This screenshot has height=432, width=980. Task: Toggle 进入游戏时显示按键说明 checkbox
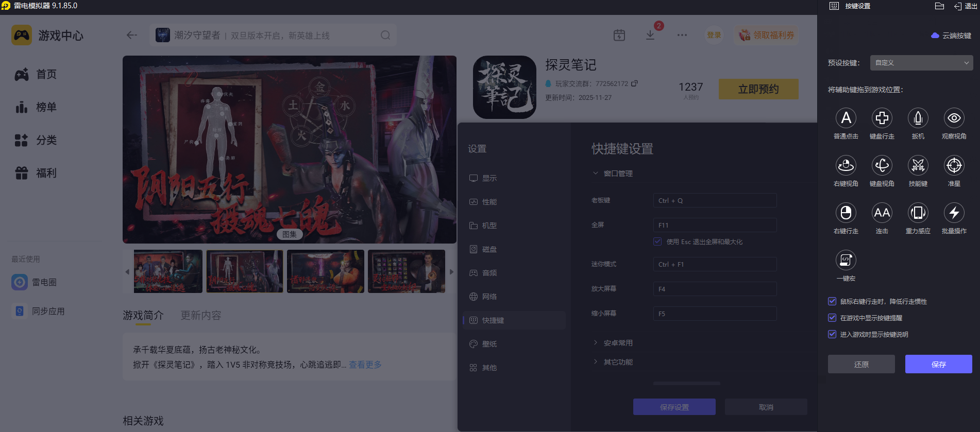coord(832,334)
